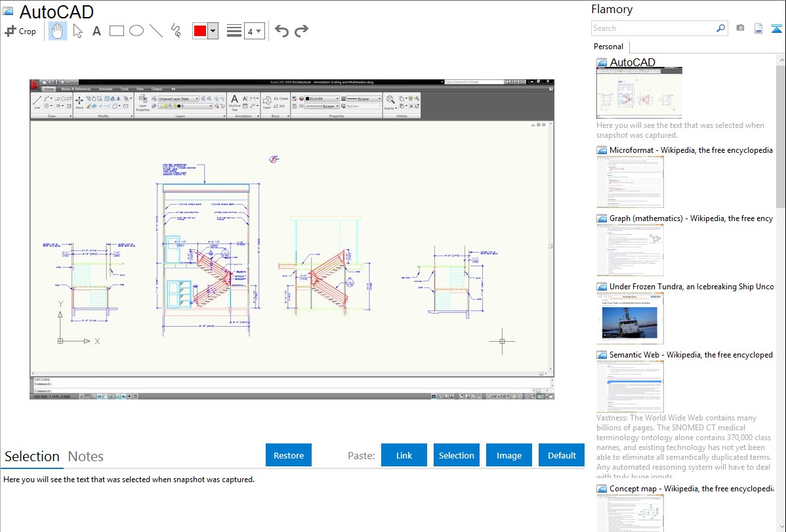Click the Paste Link button

[404, 455]
